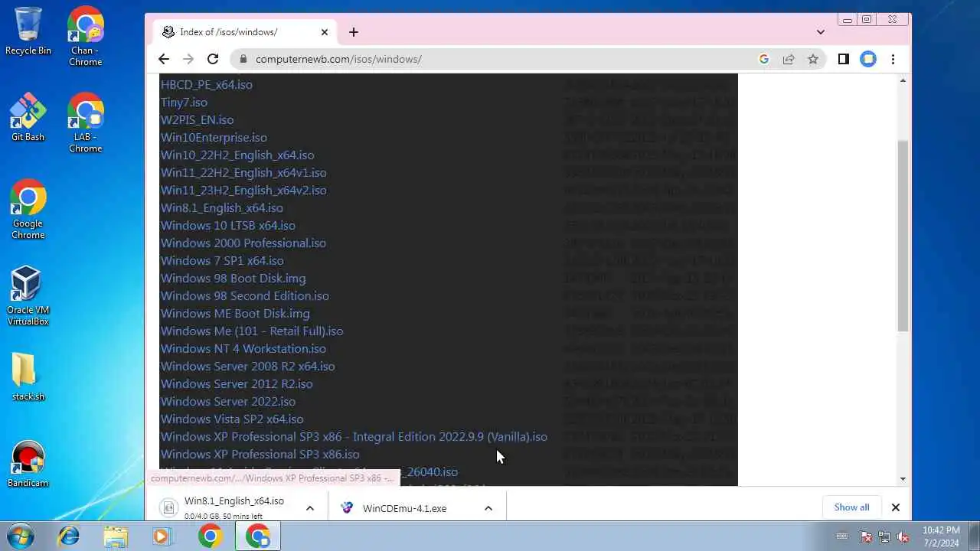980x551 pixels.
Task: Open the Windows Start menu
Action: tap(21, 536)
